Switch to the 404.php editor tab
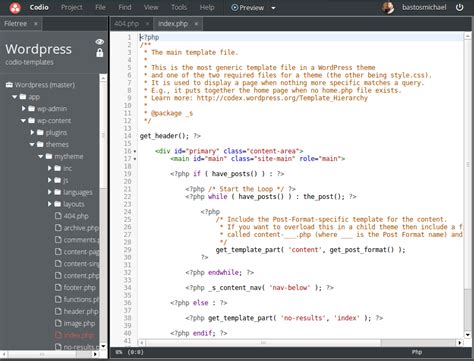This screenshot has height=361, width=474. coord(127,24)
